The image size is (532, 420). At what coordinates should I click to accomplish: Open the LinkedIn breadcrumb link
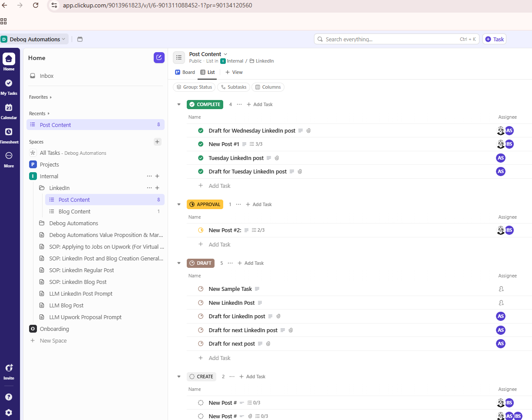pos(261,61)
